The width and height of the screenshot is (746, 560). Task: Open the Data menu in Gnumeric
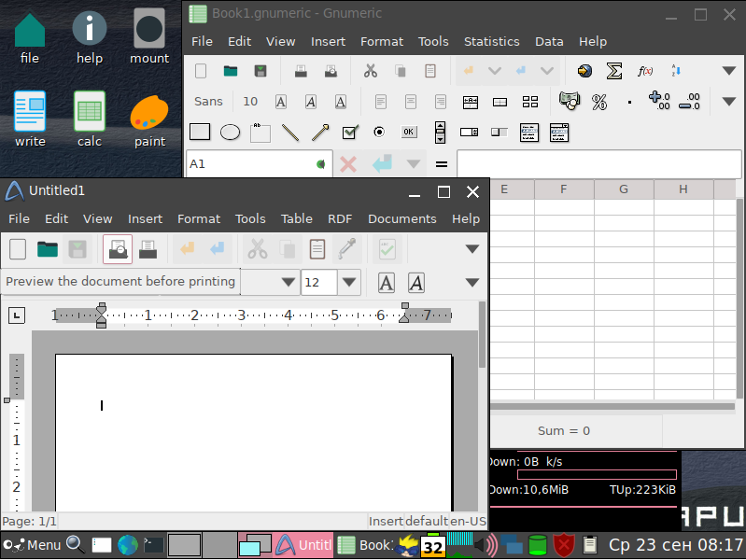(x=549, y=41)
